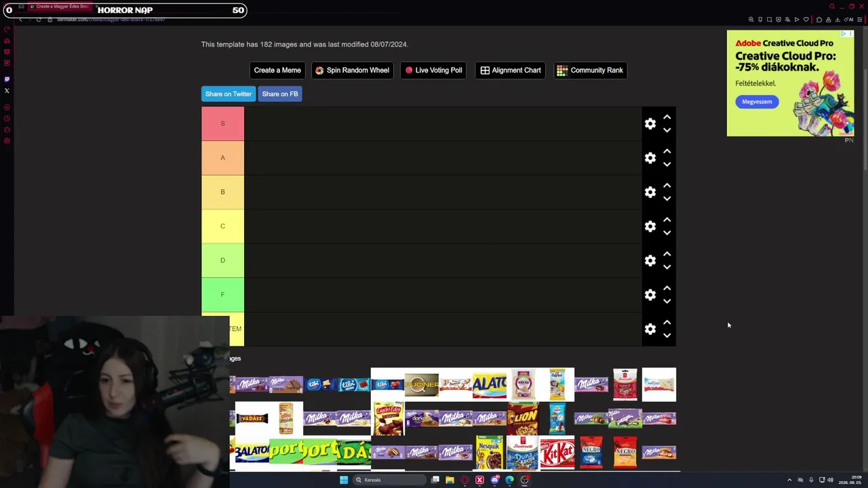Select the yellow C tier label
868x488 pixels.
click(x=222, y=226)
